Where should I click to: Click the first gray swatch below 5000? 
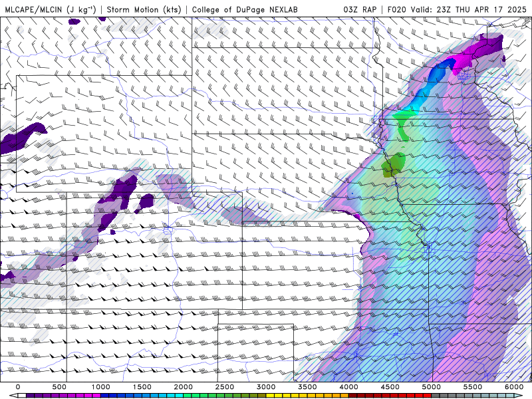(x=436, y=396)
